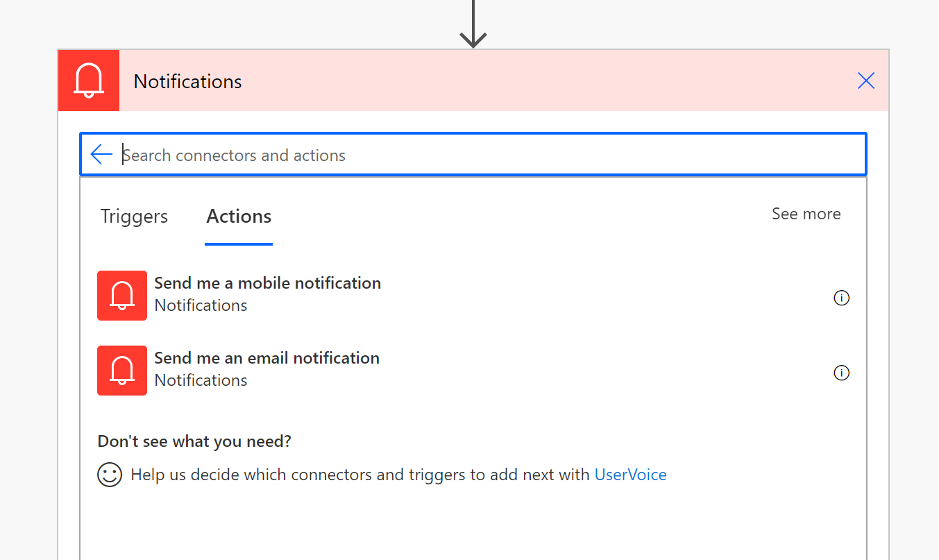Click the smiley face feedback icon

point(110,475)
